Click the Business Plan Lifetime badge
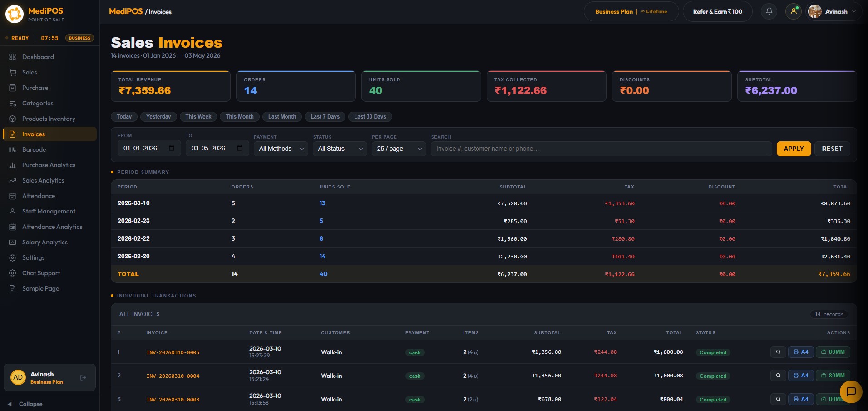Image resolution: width=868 pixels, height=411 pixels. (x=631, y=11)
